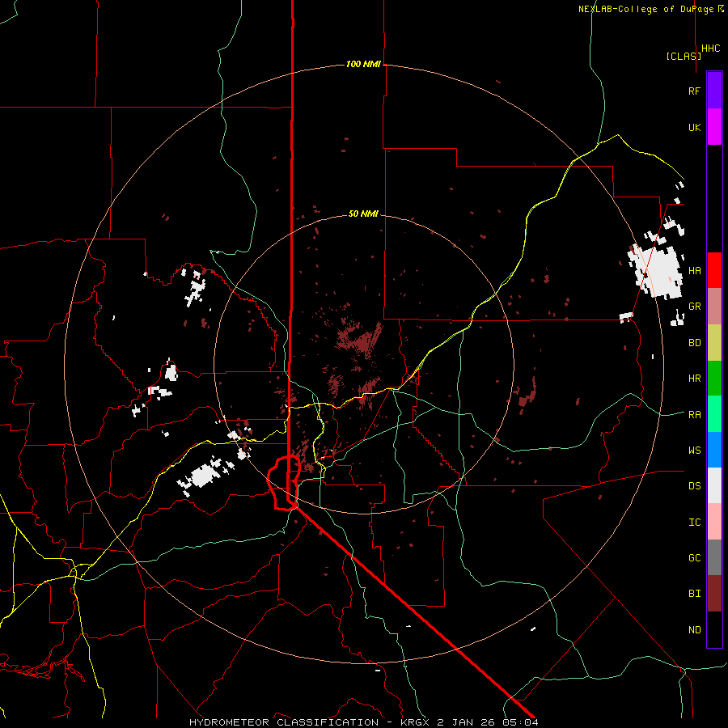Click the UK magenta legend swatch
The height and width of the screenshot is (728, 728).
pyautogui.click(x=714, y=127)
